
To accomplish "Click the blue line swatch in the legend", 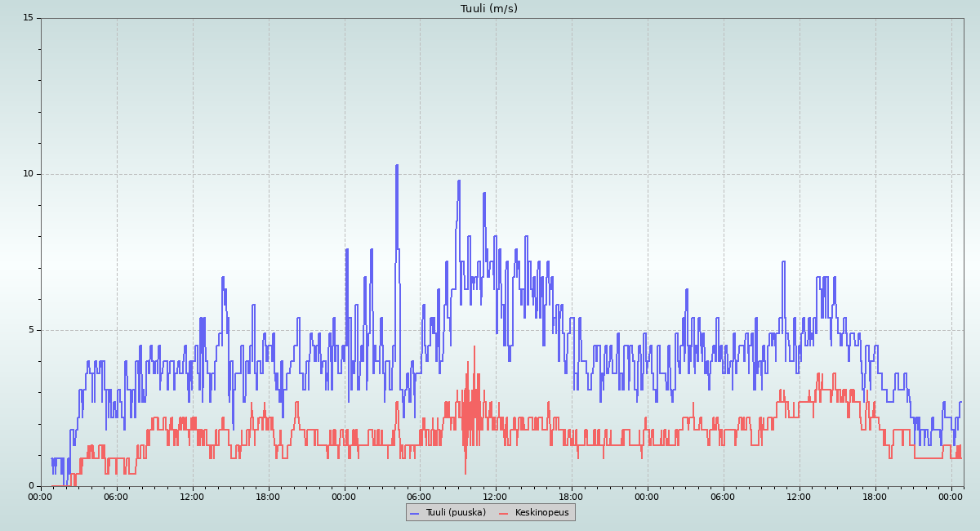I will point(414,513).
